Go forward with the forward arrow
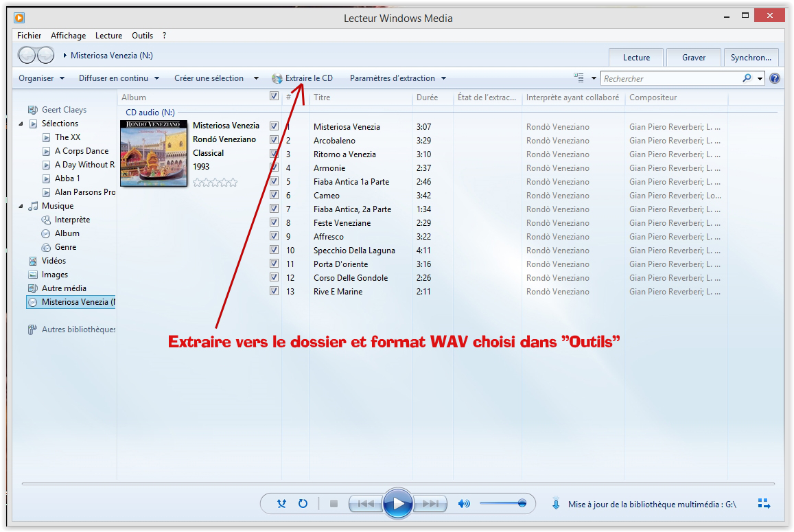 pos(45,55)
